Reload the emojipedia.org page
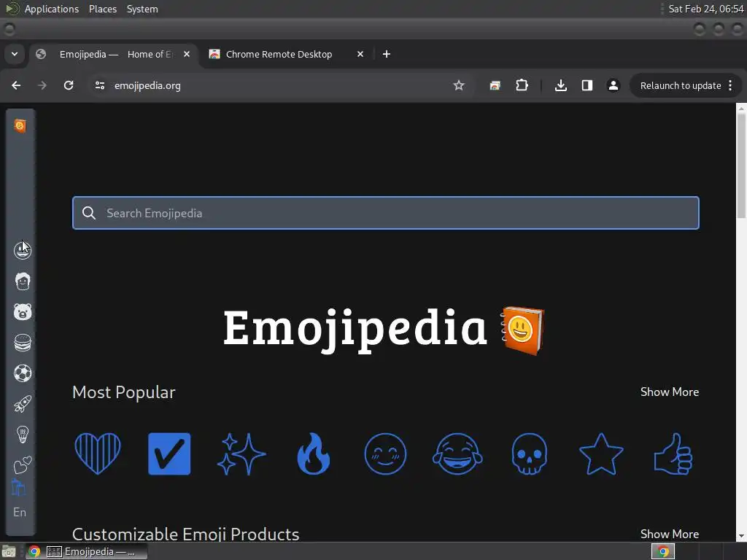 pos(69,85)
